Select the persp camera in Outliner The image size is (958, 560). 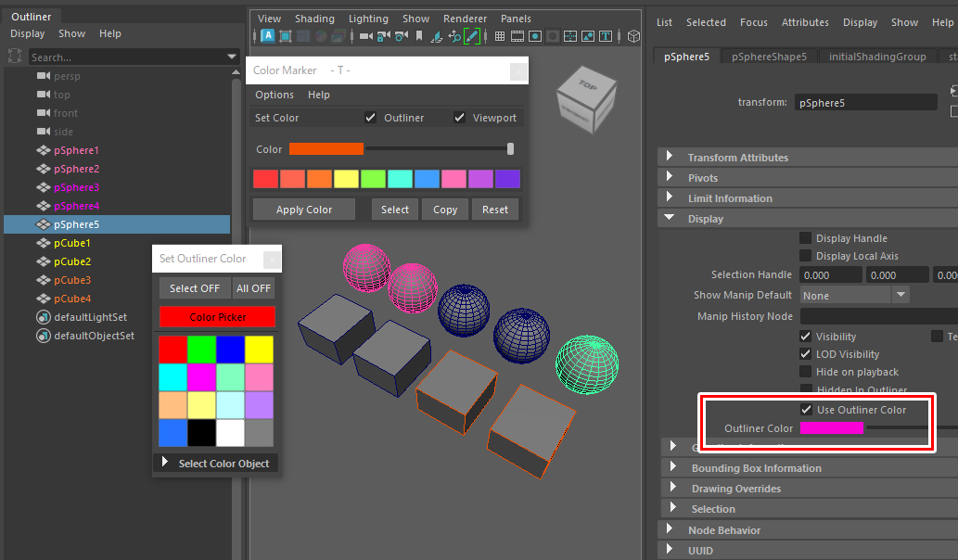click(x=67, y=76)
